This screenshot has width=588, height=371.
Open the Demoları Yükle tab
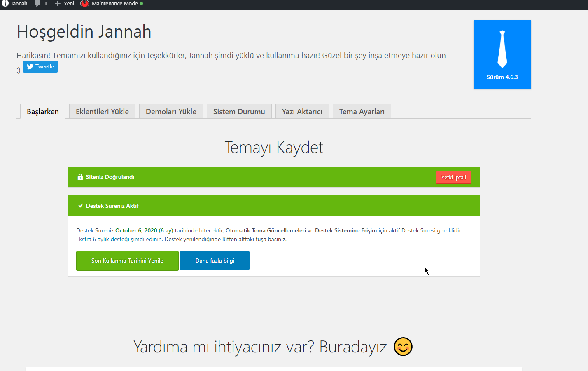171,112
